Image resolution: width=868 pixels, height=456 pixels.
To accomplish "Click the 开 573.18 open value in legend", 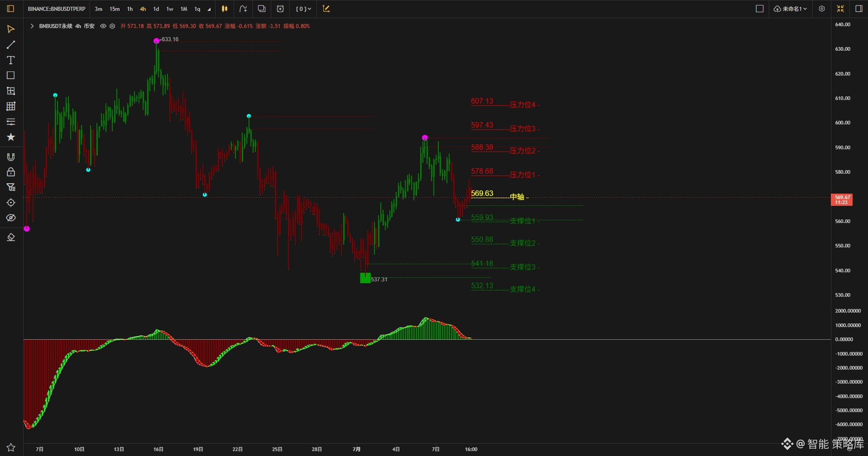I will 132,26.
